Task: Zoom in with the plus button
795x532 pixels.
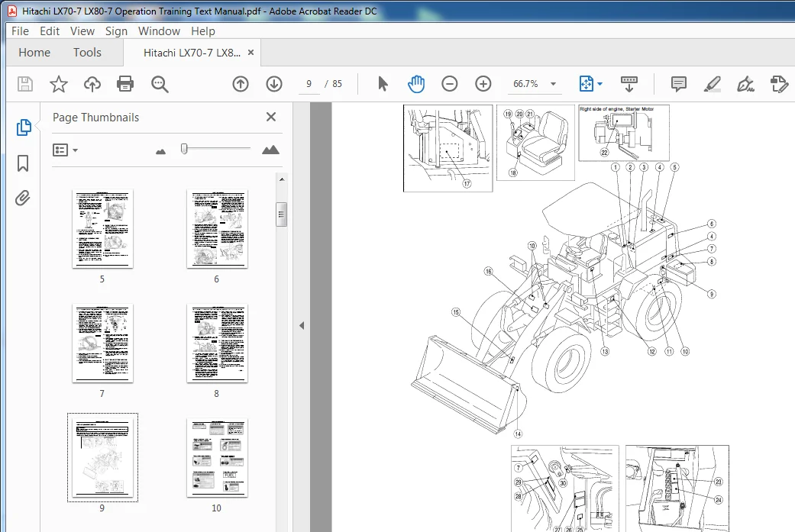Action: point(483,84)
